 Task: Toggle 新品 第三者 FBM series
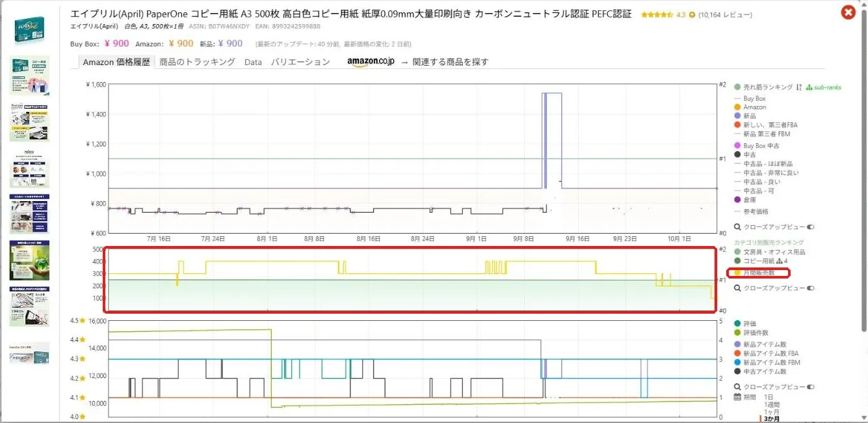point(763,134)
